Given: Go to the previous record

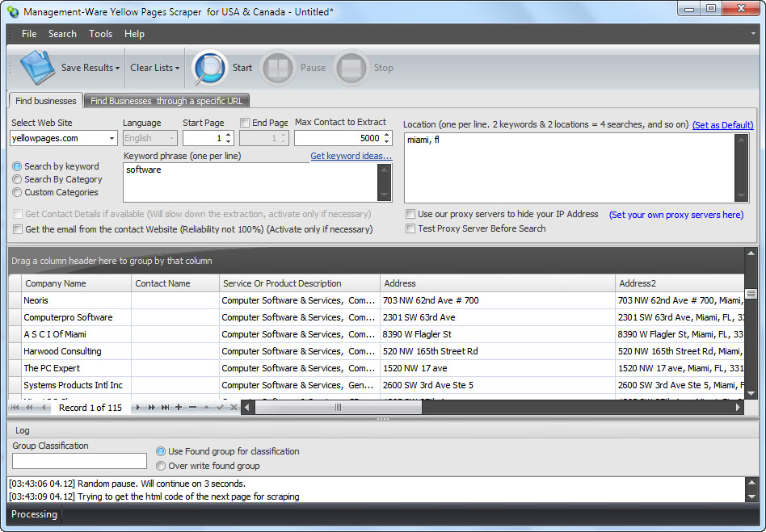Looking at the screenshot, I should pyautogui.click(x=44, y=407).
